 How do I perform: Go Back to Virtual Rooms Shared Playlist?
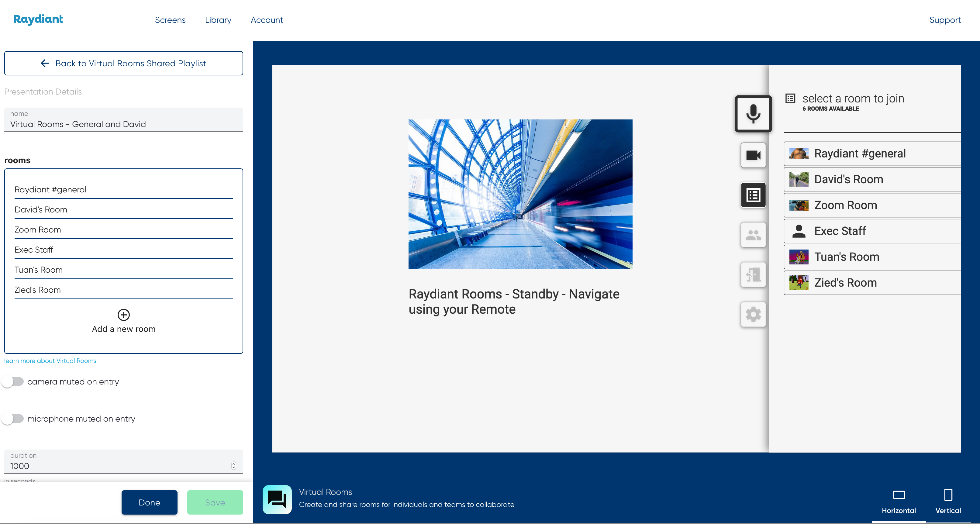point(123,63)
